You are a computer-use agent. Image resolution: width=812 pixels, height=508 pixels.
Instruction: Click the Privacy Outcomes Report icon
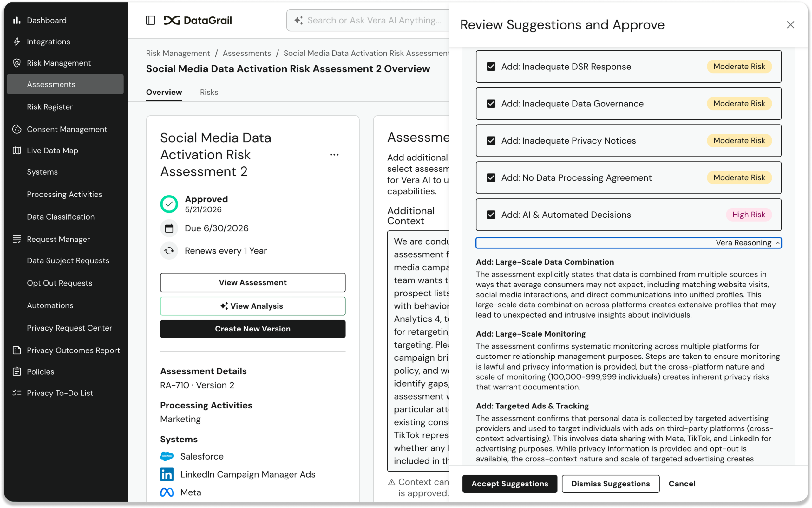[16, 350]
